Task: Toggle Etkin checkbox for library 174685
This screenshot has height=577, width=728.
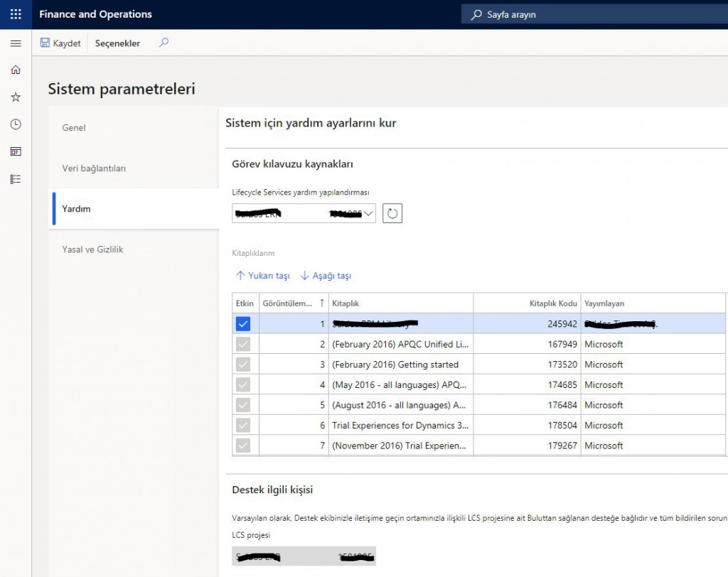Action: pyautogui.click(x=243, y=385)
